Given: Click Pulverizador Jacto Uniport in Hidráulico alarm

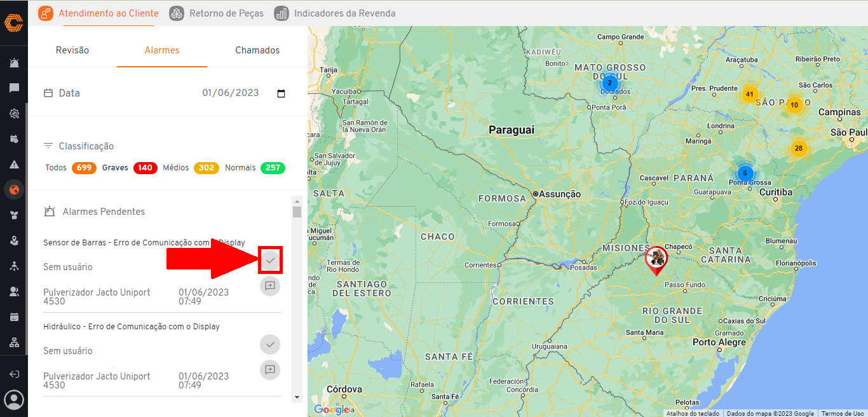Looking at the screenshot, I should 97,381.
